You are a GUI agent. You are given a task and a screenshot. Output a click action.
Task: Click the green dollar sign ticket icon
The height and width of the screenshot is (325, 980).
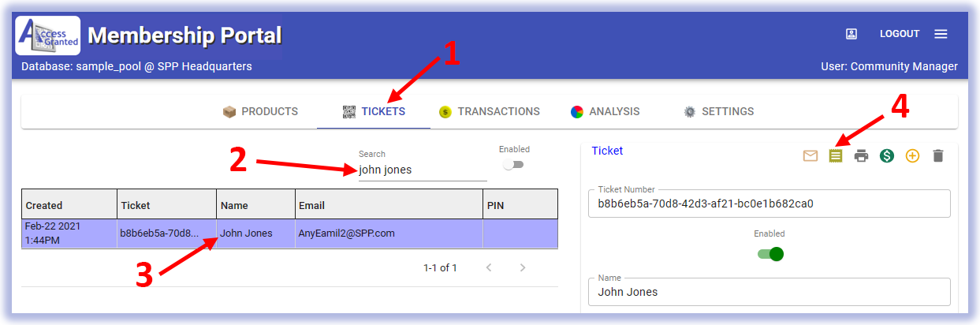tap(887, 156)
